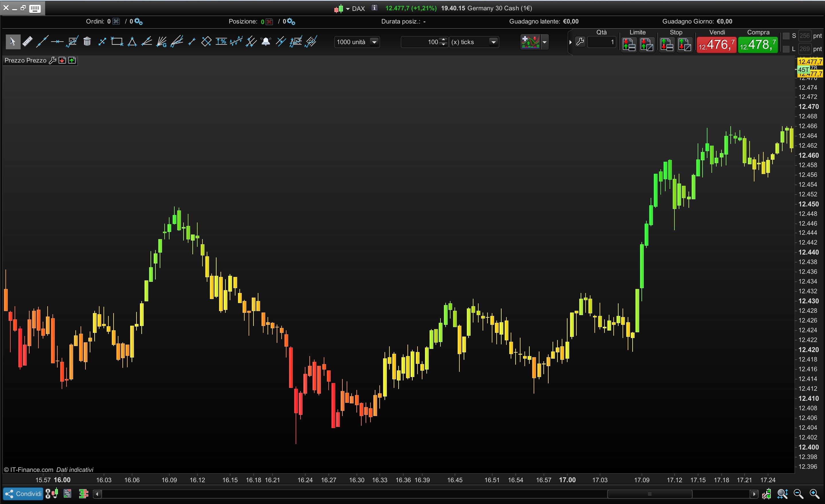
Task: Expand the add indicator dropdown arrow
Action: click(545, 42)
